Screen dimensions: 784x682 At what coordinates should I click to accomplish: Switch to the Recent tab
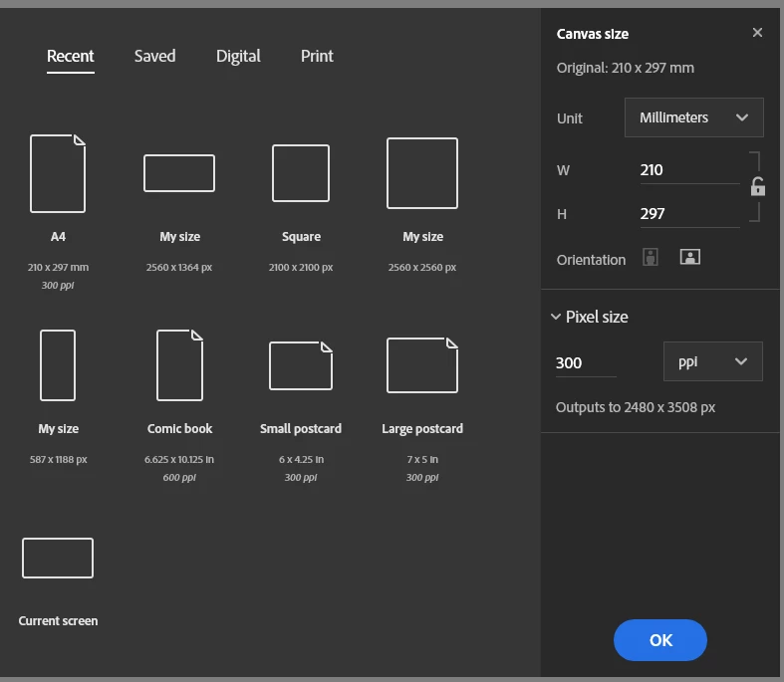71,56
